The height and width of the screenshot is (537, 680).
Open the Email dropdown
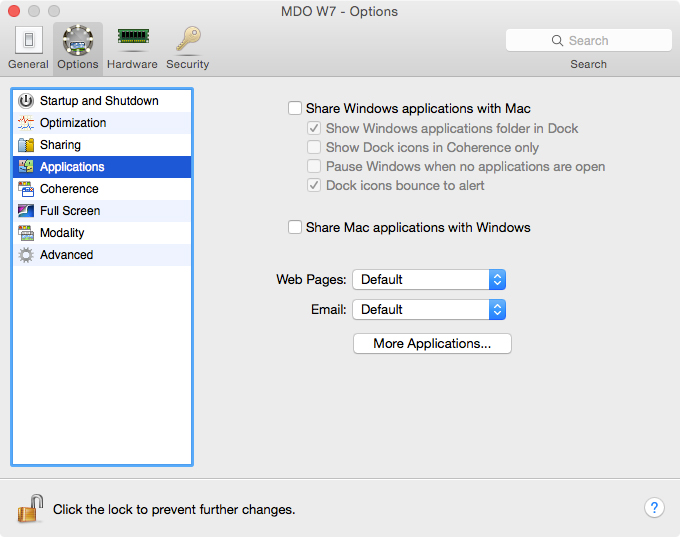click(x=429, y=309)
